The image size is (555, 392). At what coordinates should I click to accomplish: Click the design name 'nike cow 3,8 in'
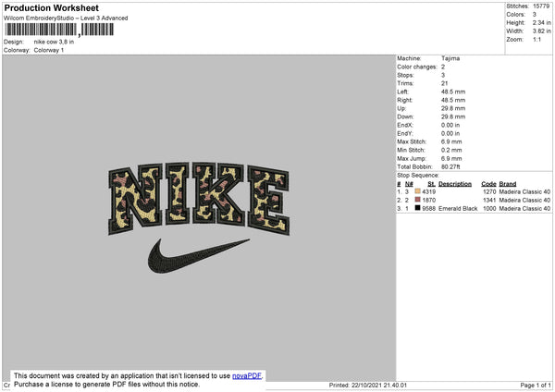coord(54,42)
